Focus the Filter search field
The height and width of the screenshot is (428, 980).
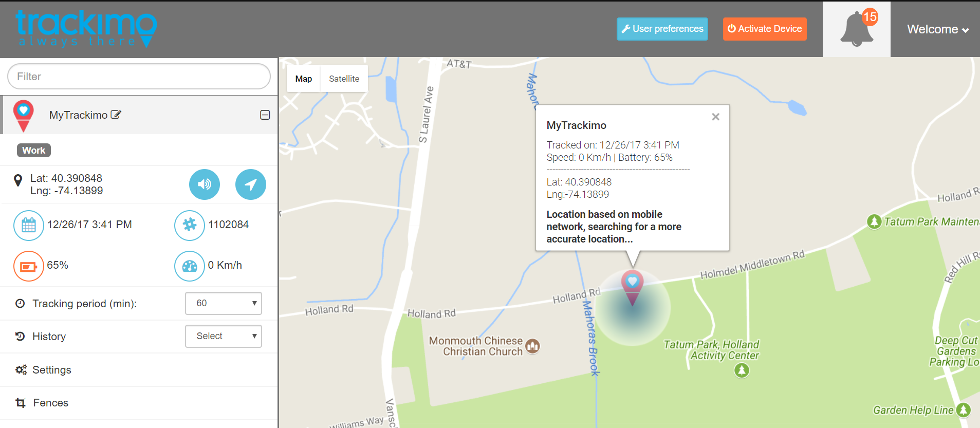pyautogui.click(x=139, y=77)
